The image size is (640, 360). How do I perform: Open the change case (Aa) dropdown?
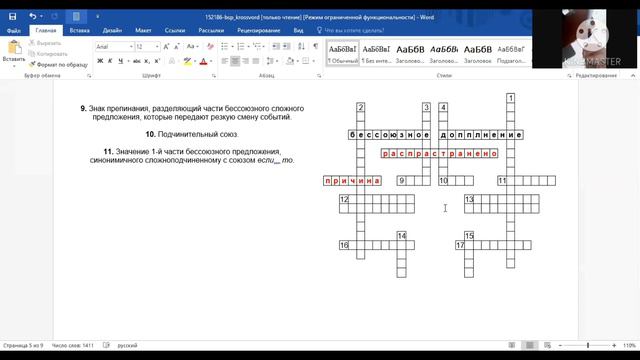192,47
